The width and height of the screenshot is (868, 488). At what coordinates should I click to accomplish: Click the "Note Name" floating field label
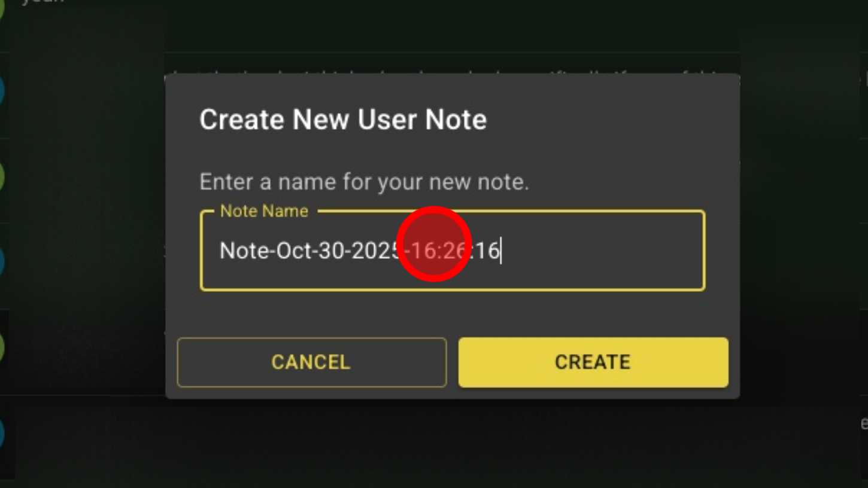point(264,211)
